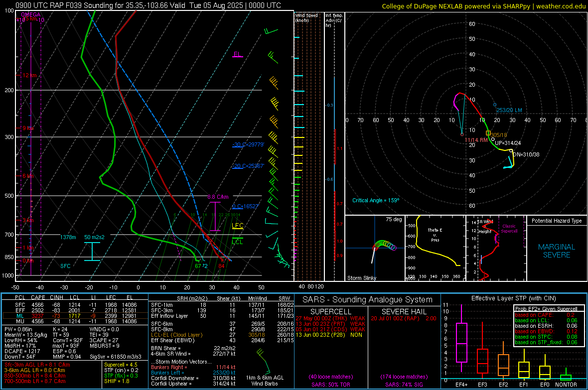Select the highlighted ML parcel row

(76, 316)
